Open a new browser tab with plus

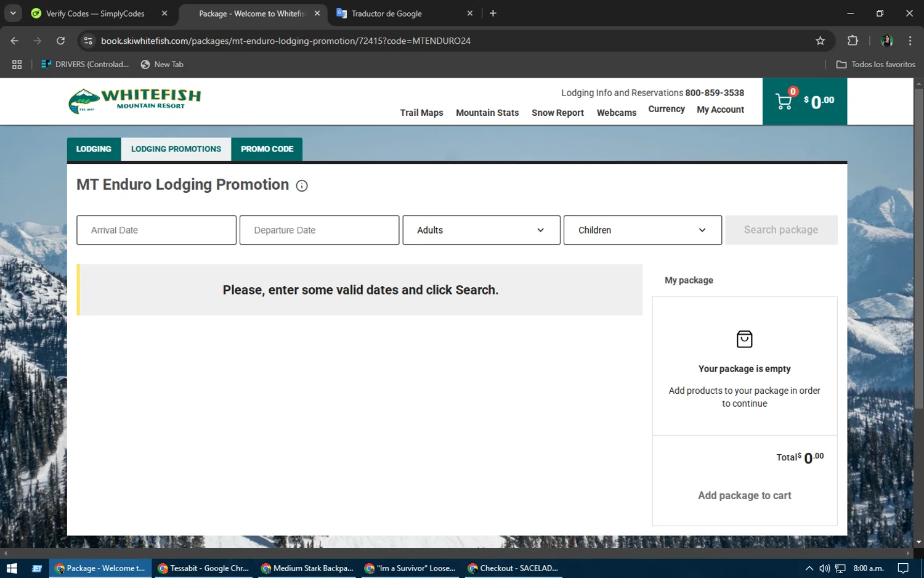coord(493,14)
